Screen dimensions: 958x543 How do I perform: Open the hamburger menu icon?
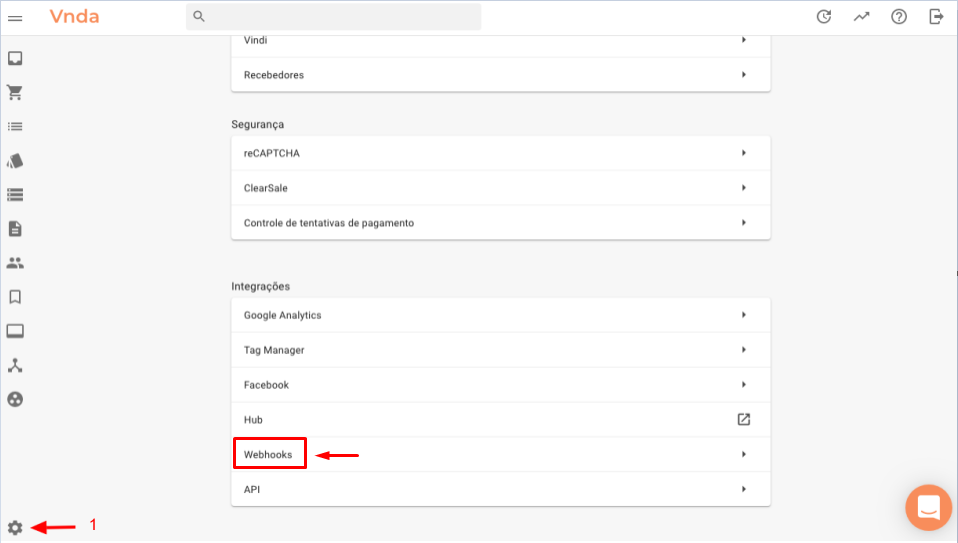15,18
